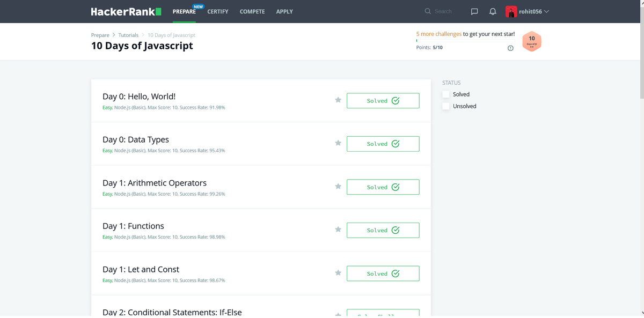Image resolution: width=644 pixels, height=318 pixels.
Task: Open the notifications bell
Action: pyautogui.click(x=493, y=11)
